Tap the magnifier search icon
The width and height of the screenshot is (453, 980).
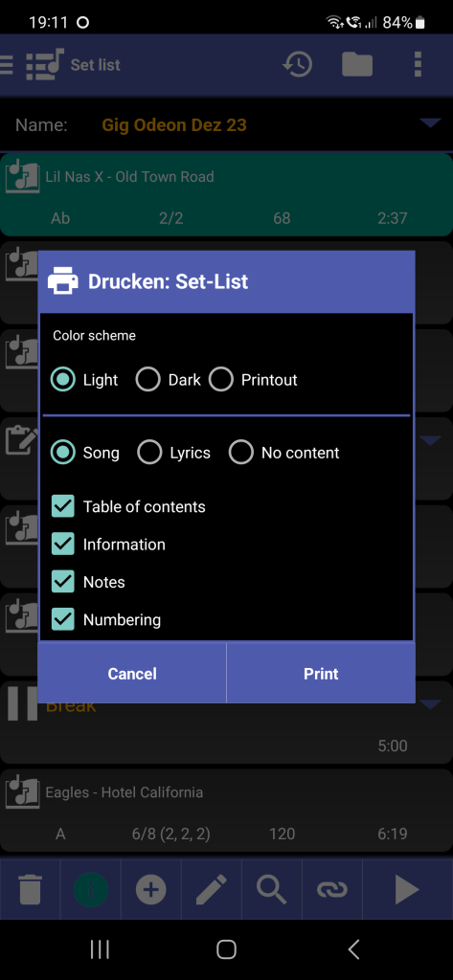272,889
